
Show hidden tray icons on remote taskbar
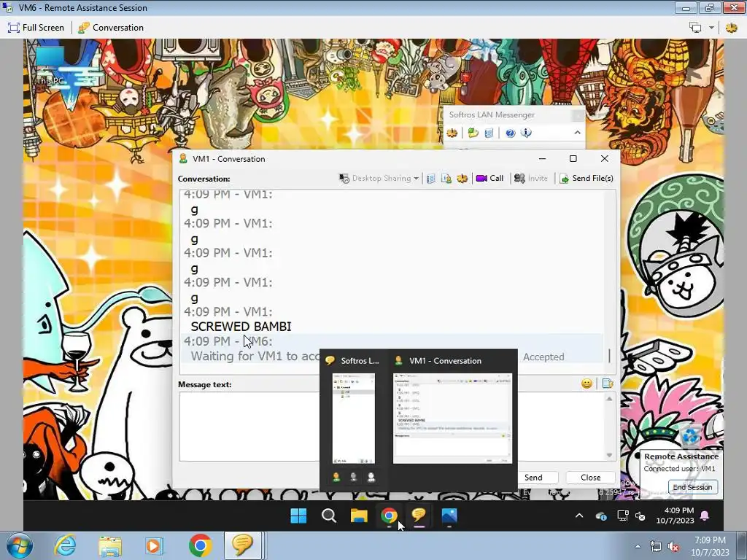click(x=579, y=516)
